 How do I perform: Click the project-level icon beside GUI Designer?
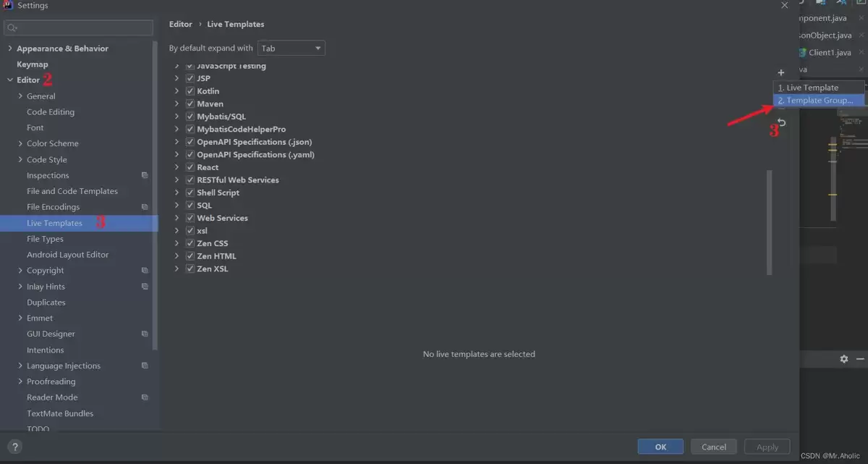click(145, 334)
